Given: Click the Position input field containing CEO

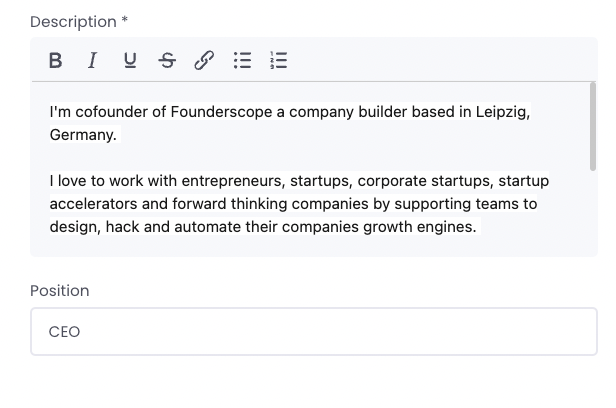Looking at the screenshot, I should pos(313,331).
